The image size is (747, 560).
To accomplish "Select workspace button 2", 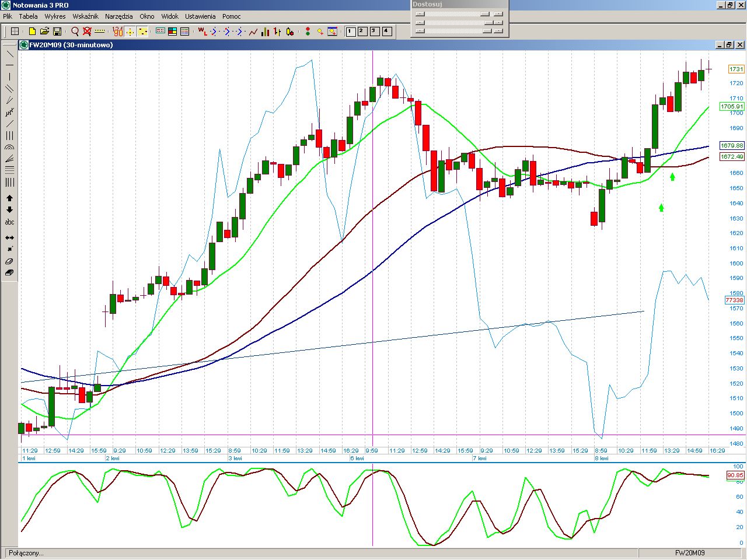I will [362, 32].
